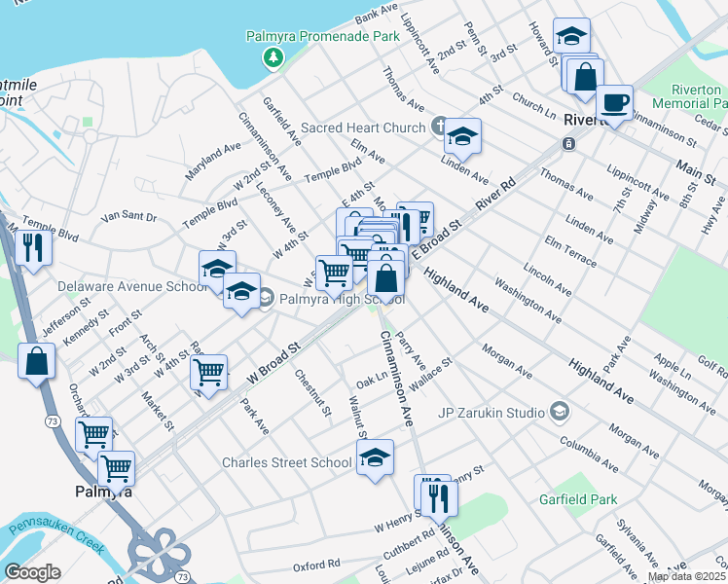The height and width of the screenshot is (584, 728).
Task: Click the Riverton transit station icon
Action: pyautogui.click(x=568, y=144)
